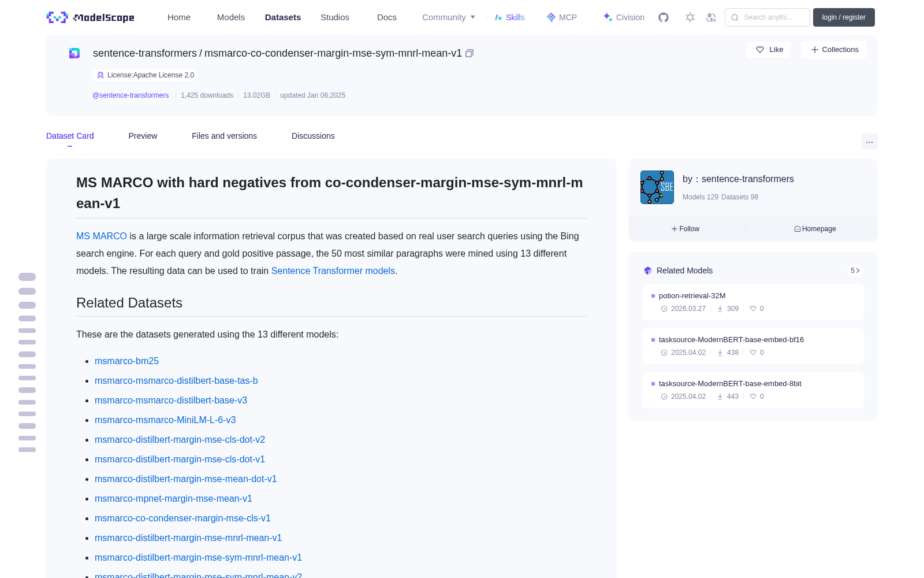Viewport: 924px width, 578px height.
Task: Click the Related Models cube icon
Action: (648, 271)
